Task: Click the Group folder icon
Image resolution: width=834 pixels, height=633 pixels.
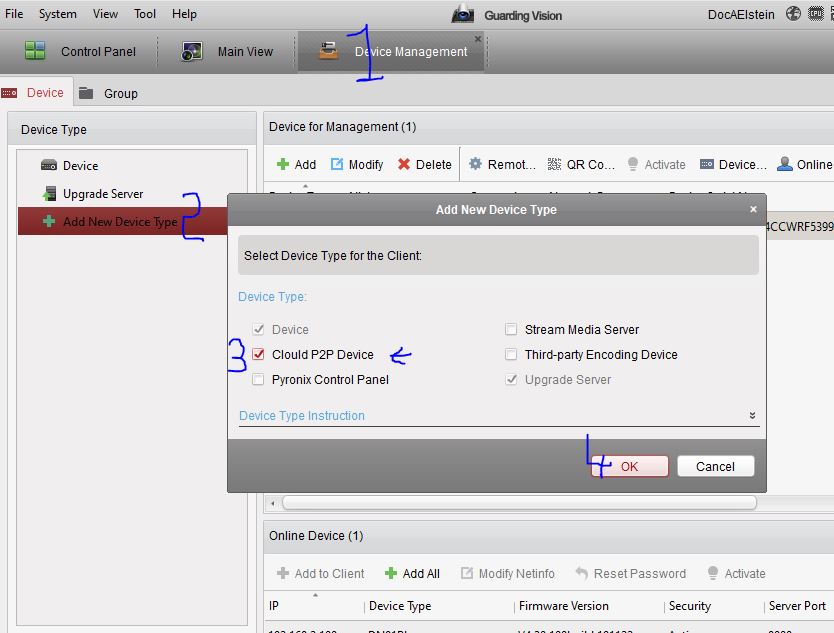Action: point(86,94)
